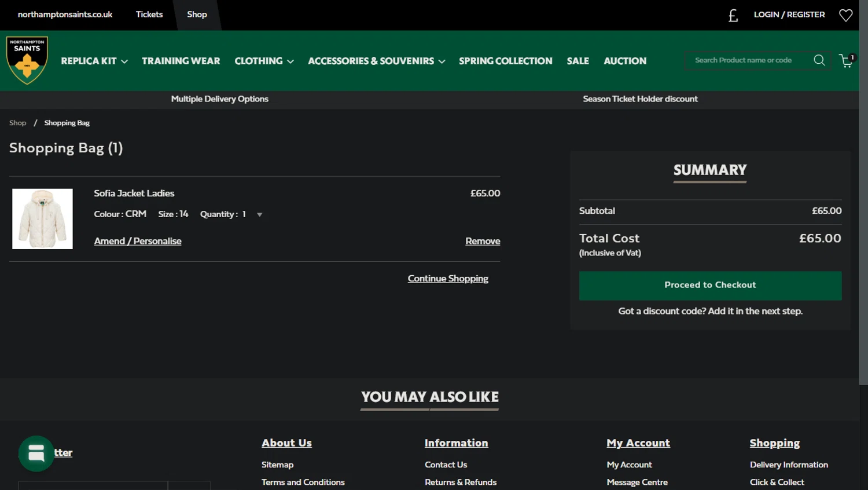
Task: Open the chat widget bubble
Action: coord(36,454)
